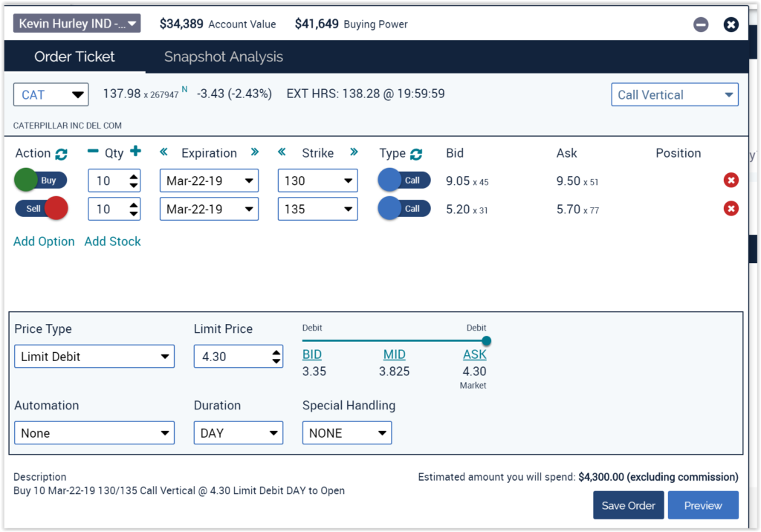Open the DAY duration dropdown
761x532 pixels.
[238, 433]
